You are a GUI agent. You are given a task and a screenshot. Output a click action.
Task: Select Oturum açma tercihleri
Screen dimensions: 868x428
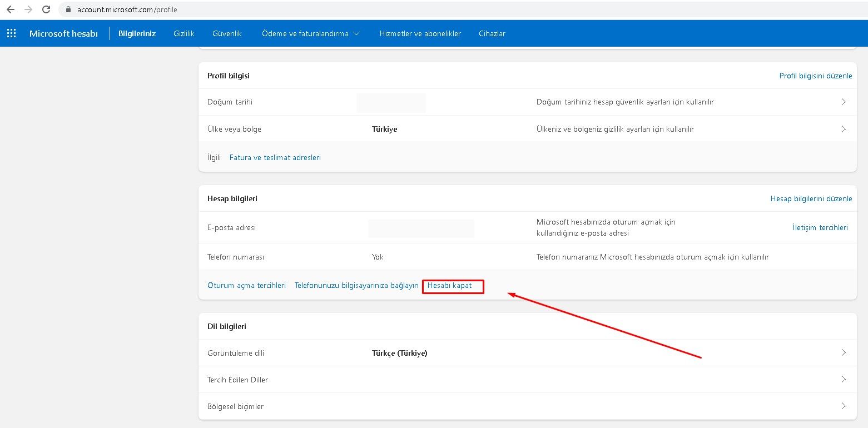click(x=246, y=285)
